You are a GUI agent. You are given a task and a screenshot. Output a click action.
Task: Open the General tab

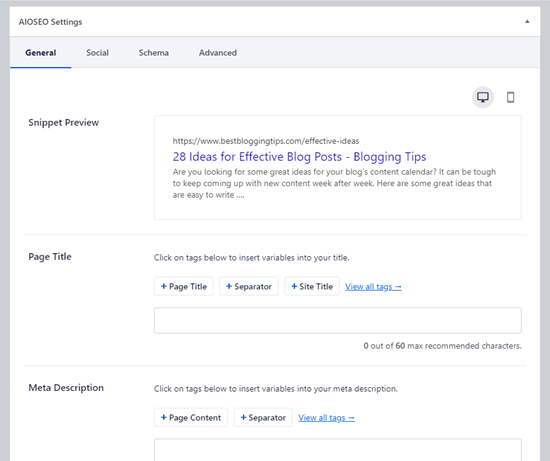pyautogui.click(x=41, y=53)
